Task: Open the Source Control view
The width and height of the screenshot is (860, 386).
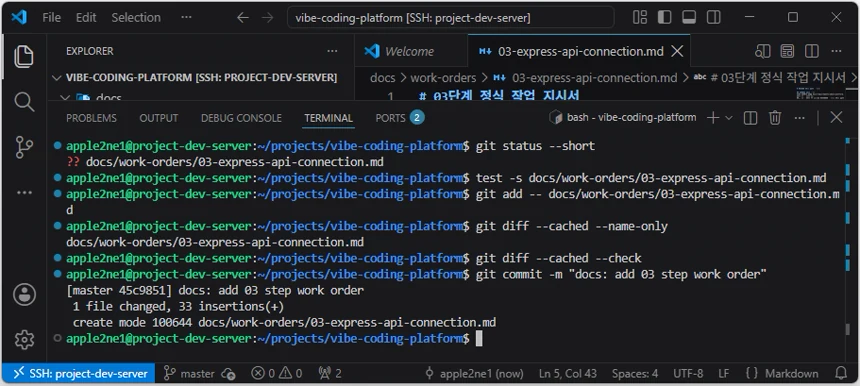Action: [x=24, y=147]
